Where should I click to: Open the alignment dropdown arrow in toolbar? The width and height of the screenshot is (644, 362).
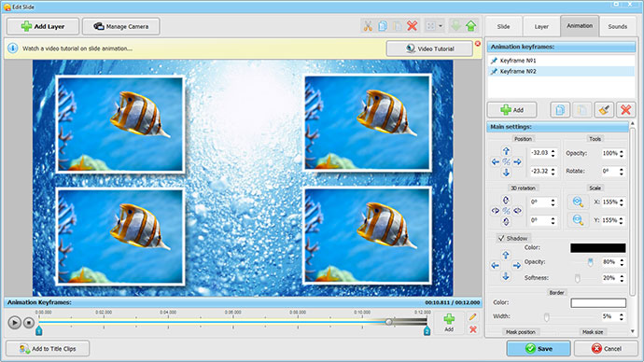[x=441, y=26]
